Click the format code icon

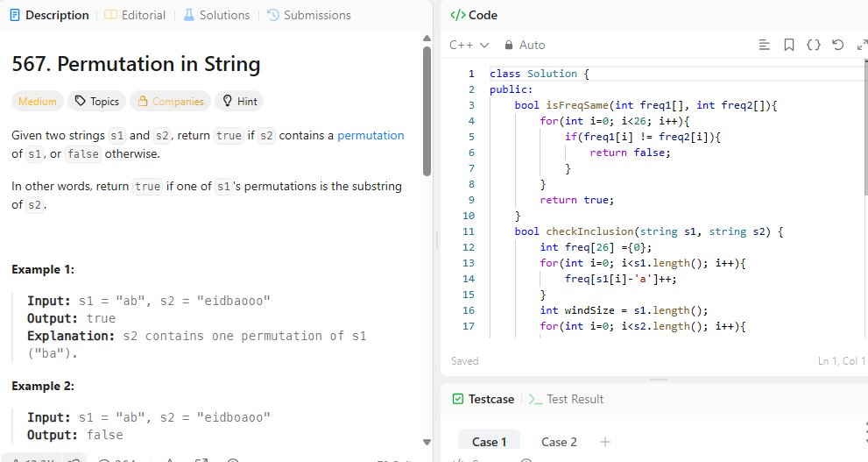tap(764, 45)
